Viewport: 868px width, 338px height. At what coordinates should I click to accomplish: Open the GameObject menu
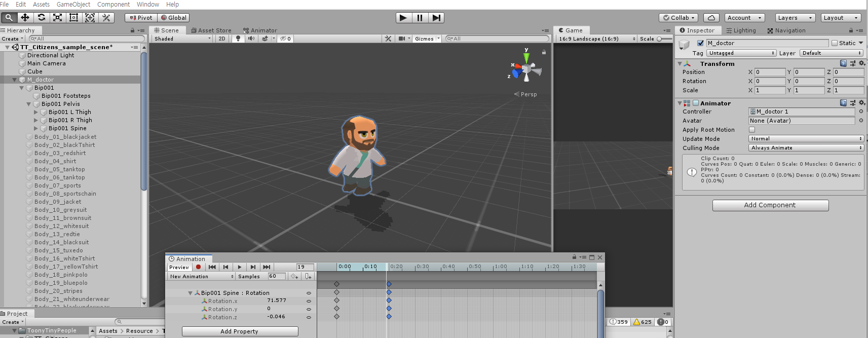[x=73, y=4]
